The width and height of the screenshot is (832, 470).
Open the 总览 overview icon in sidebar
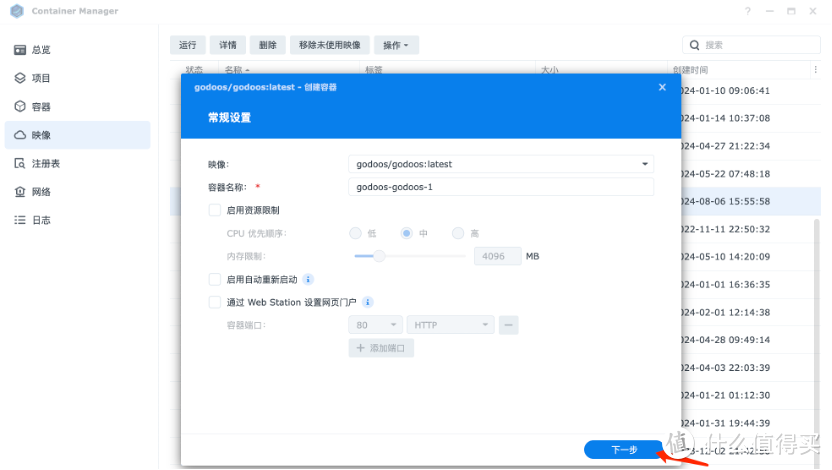(20, 50)
